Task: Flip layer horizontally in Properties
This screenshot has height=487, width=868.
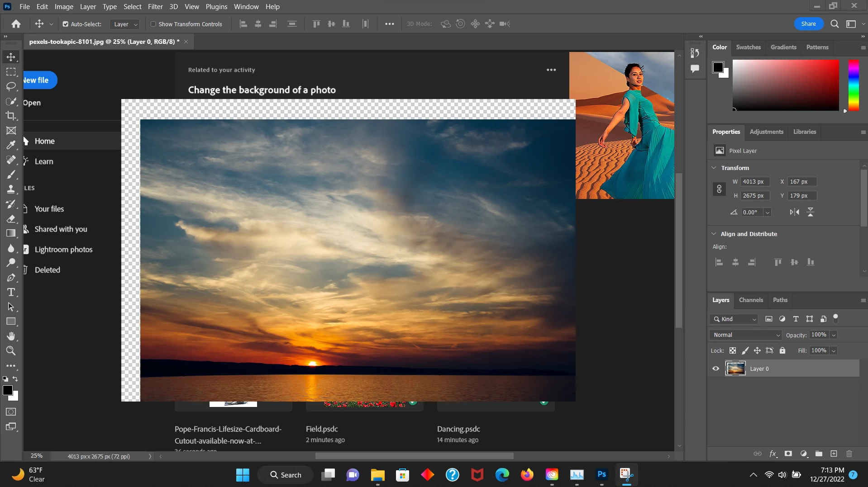Action: click(794, 212)
